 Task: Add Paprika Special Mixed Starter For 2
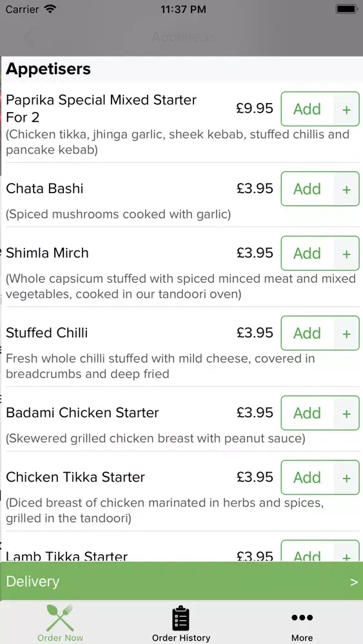[x=307, y=109]
